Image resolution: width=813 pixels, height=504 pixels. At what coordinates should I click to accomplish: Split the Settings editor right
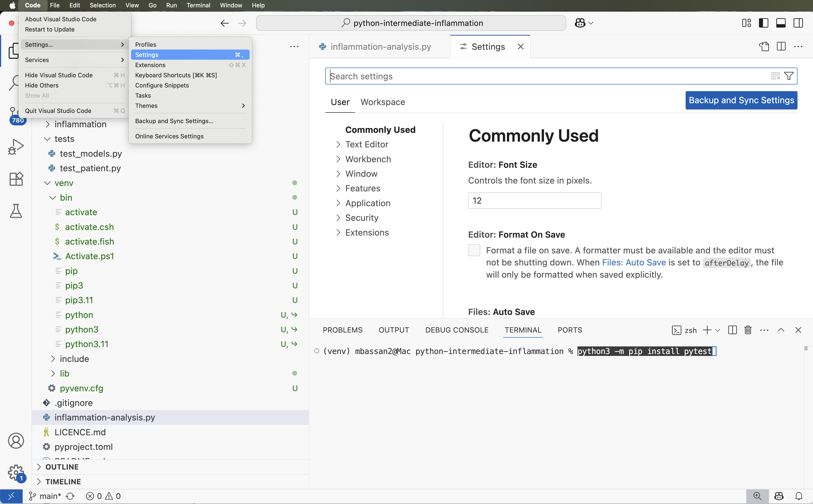[x=781, y=46]
